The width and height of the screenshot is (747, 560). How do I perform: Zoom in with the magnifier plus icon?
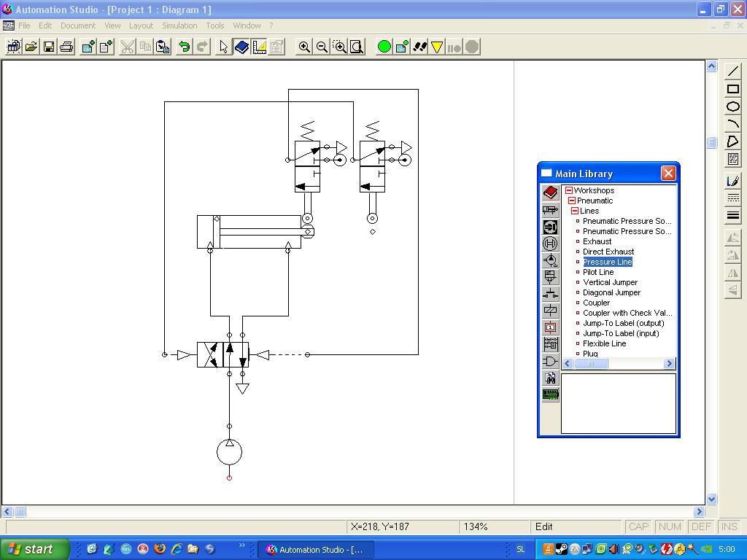pos(304,47)
